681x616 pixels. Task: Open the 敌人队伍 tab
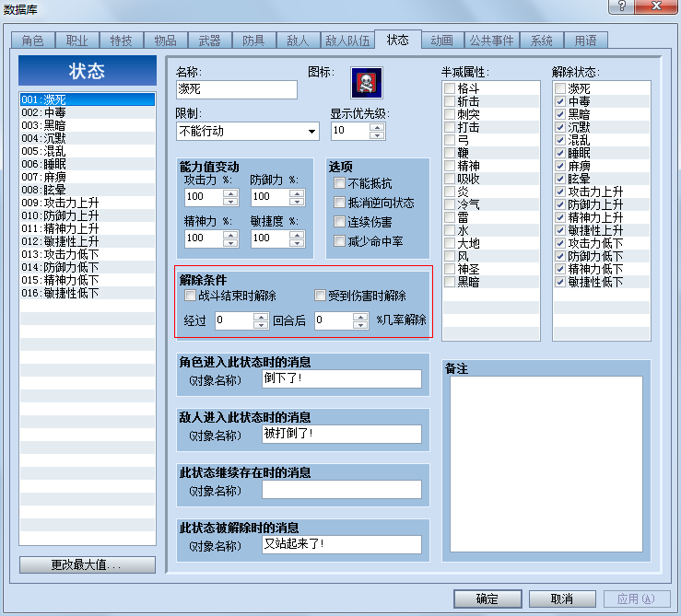(x=347, y=41)
